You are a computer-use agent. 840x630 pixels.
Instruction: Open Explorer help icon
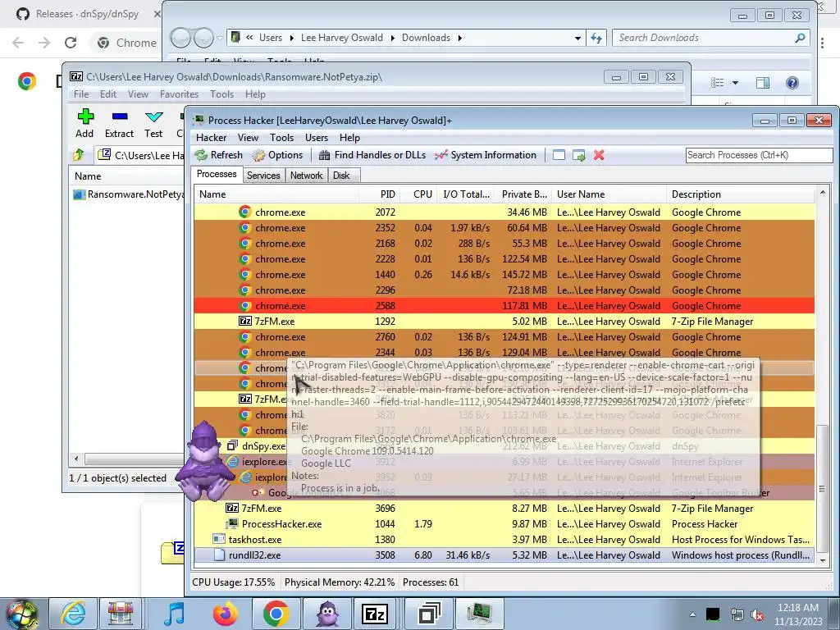click(x=792, y=83)
